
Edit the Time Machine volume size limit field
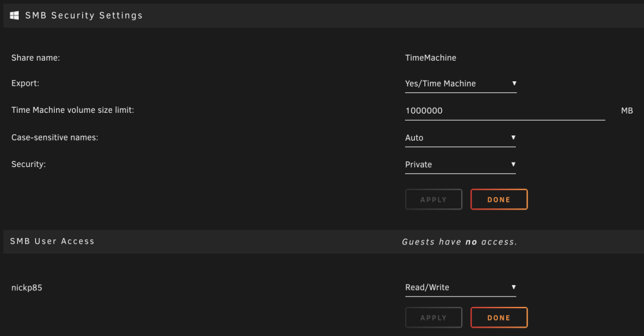505,111
